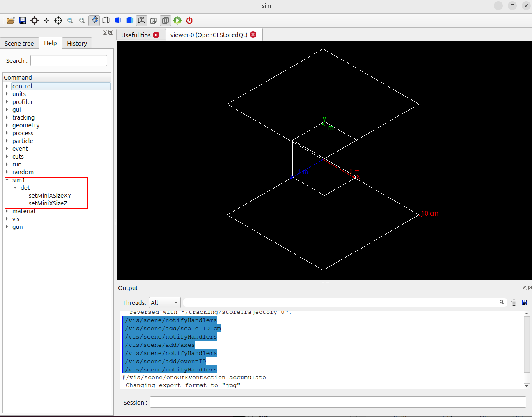This screenshot has height=417, width=532.
Task: Click the output search magnifier icon
Action: pos(502,302)
